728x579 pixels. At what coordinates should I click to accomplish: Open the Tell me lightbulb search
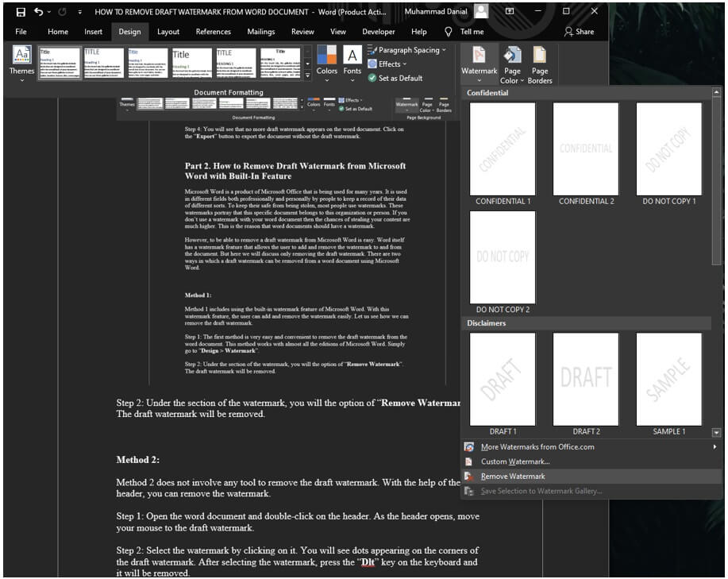pos(449,32)
